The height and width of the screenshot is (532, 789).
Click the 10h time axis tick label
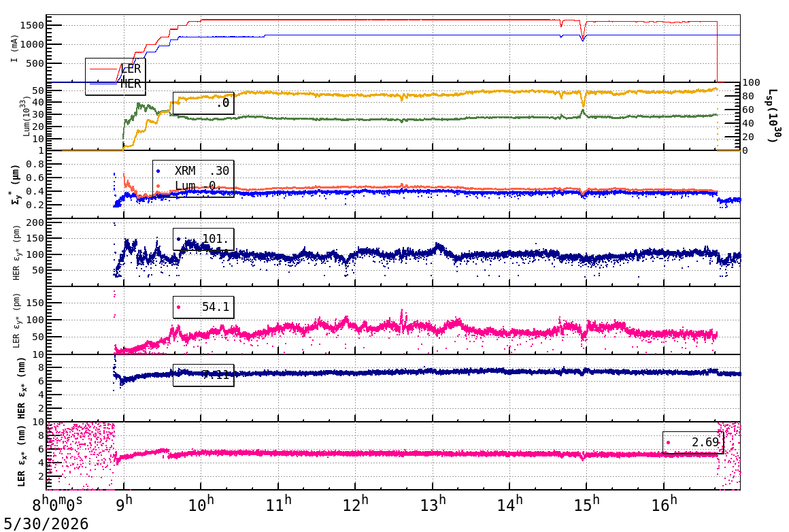click(201, 504)
